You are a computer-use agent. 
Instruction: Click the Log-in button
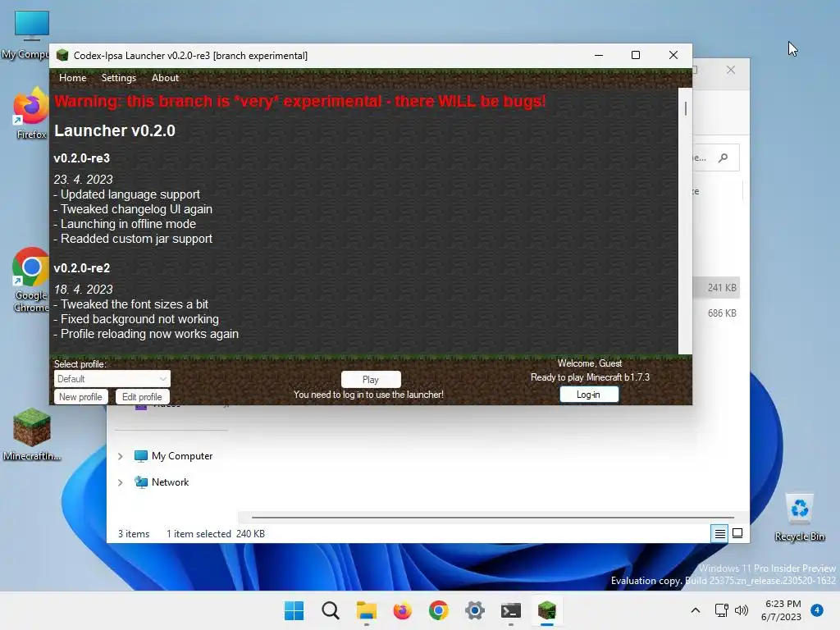pos(589,395)
